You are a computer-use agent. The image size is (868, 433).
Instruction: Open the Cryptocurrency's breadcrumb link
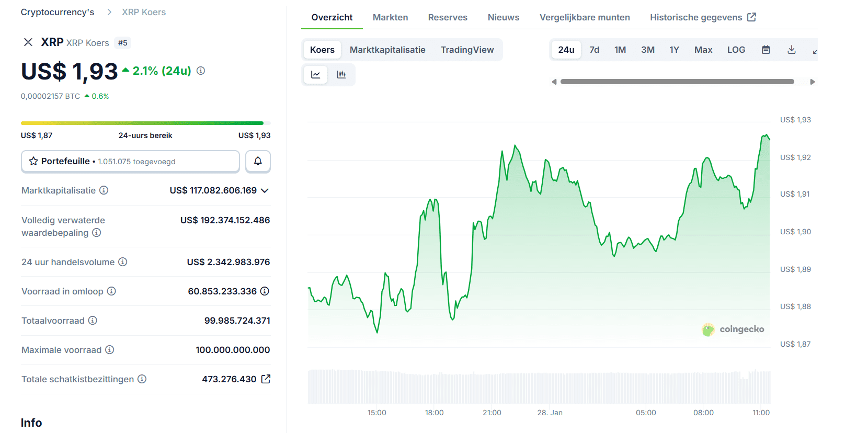[58, 12]
